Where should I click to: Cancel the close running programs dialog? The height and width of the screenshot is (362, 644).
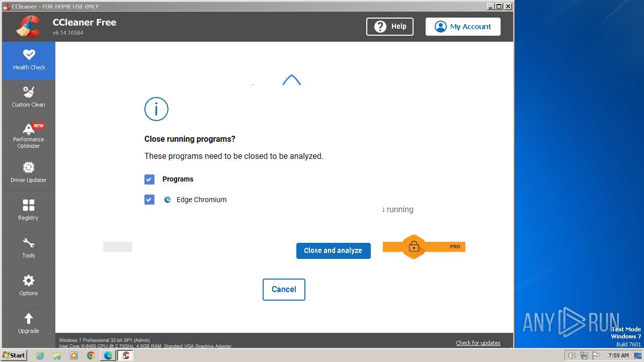pyautogui.click(x=284, y=290)
